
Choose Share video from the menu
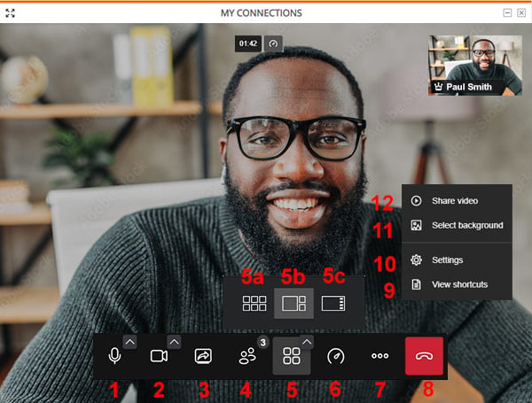pos(457,201)
